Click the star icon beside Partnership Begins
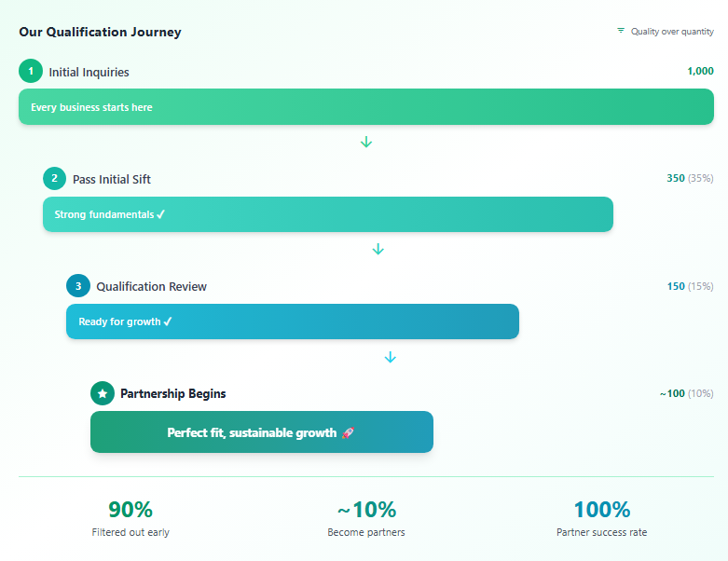This screenshot has height=561, width=728. 103,393
